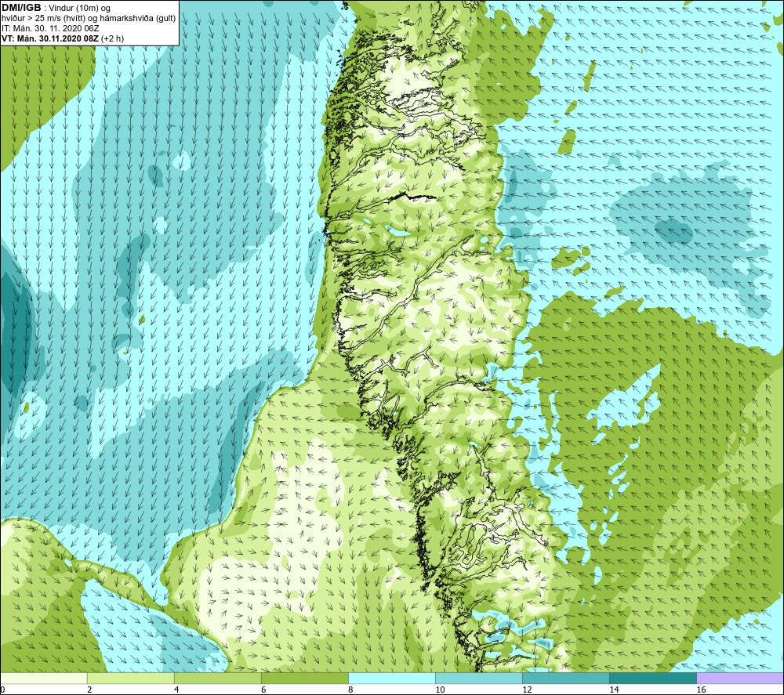Select the light cyan 8–10 scale segment

pyautogui.click(x=392, y=678)
